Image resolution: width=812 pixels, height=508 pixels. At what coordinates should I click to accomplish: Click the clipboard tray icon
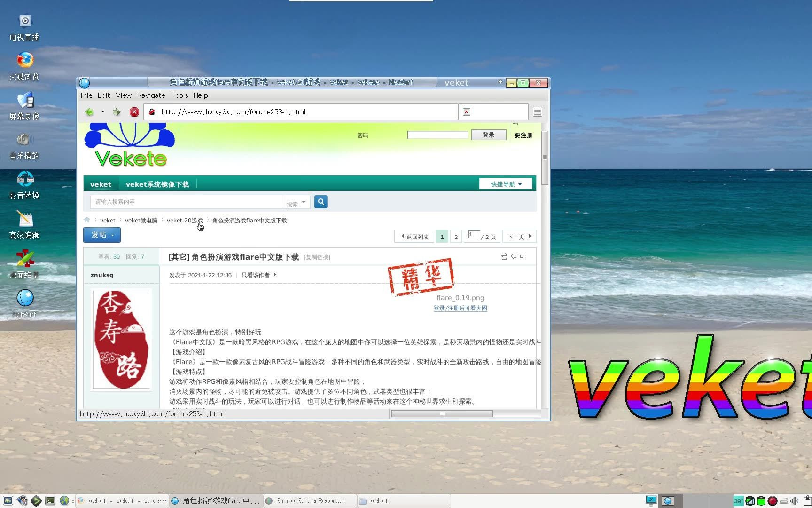click(x=808, y=501)
